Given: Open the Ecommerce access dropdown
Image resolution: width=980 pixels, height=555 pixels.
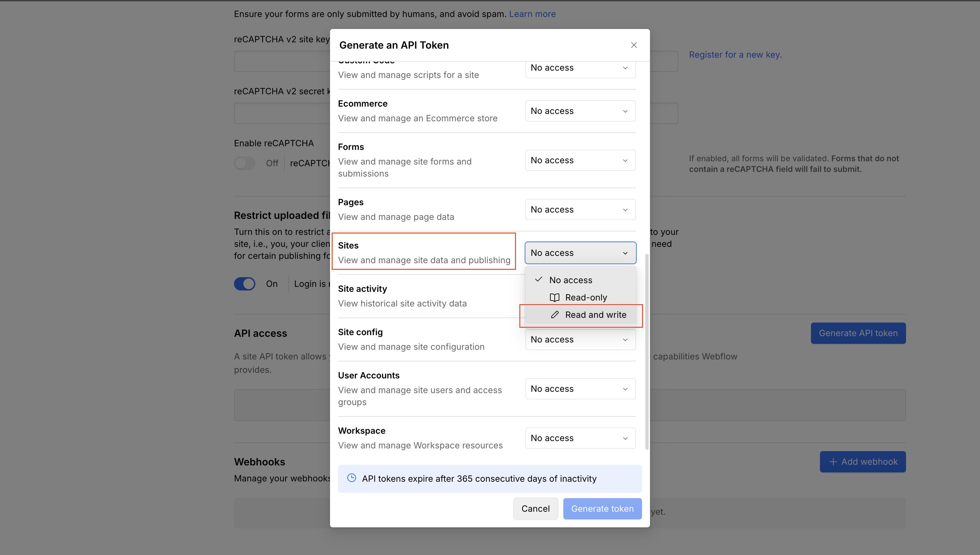Looking at the screenshot, I should tap(580, 111).
